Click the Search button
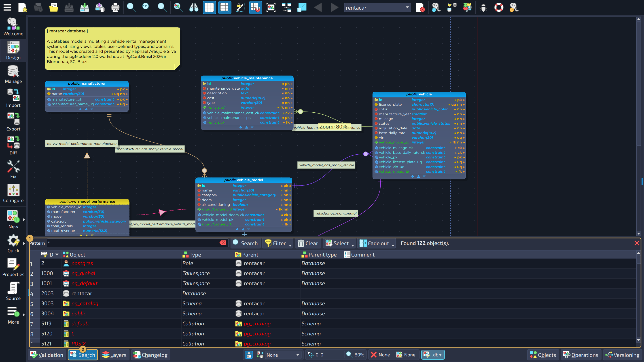644x362 pixels. (245, 243)
